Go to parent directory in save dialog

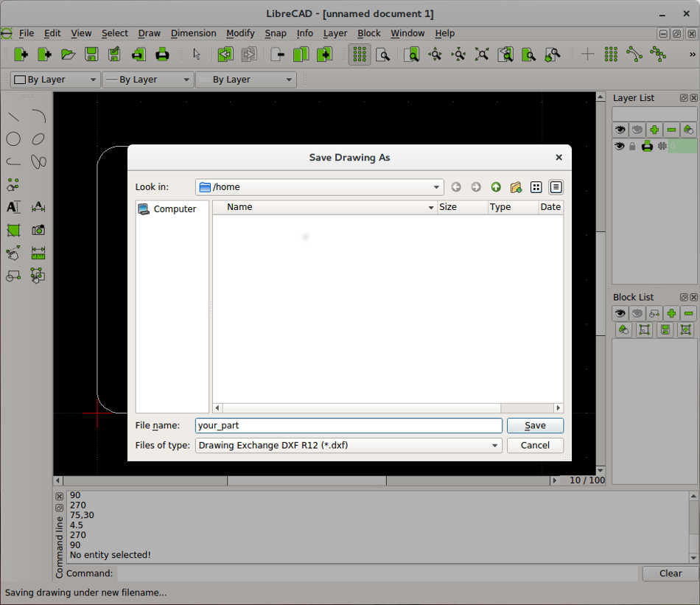tap(496, 187)
